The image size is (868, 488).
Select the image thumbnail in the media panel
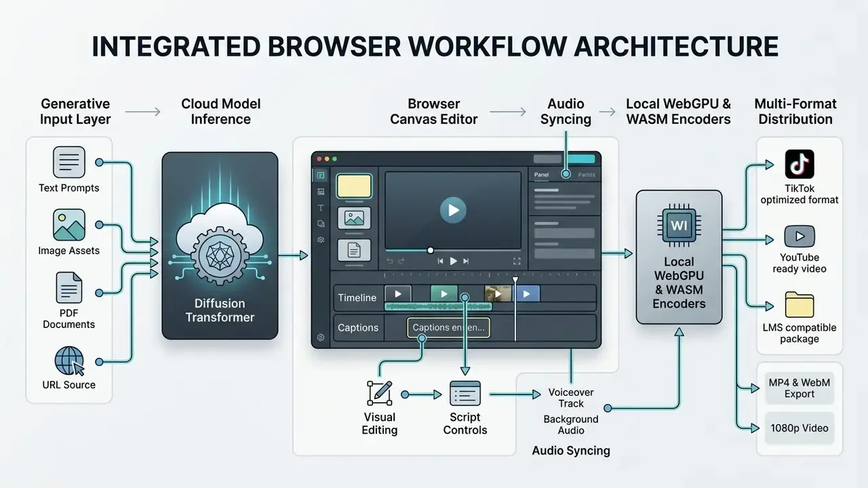tap(354, 218)
